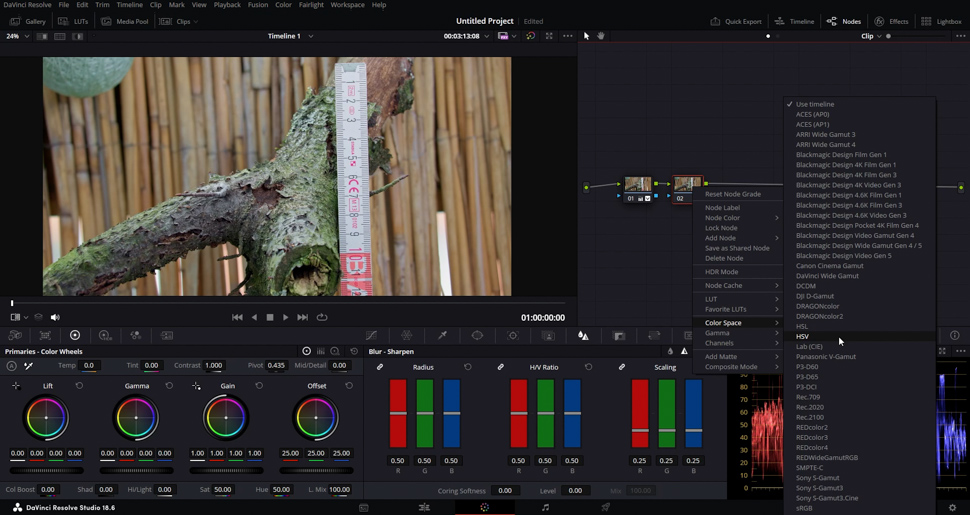Open the Media Pool

[x=125, y=21]
